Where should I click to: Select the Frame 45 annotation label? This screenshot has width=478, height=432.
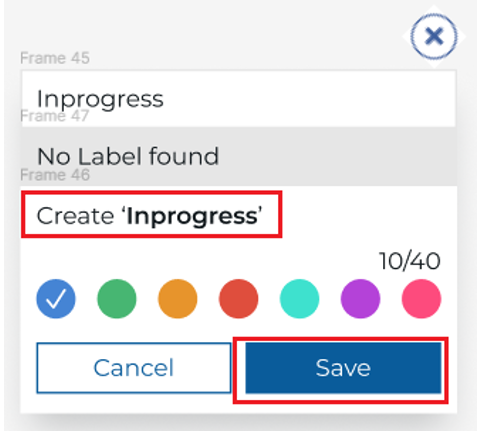point(55,58)
